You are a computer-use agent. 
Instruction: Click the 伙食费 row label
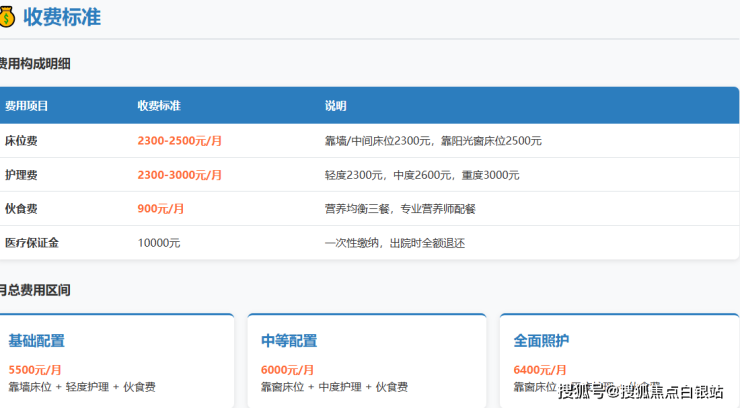click(21, 209)
